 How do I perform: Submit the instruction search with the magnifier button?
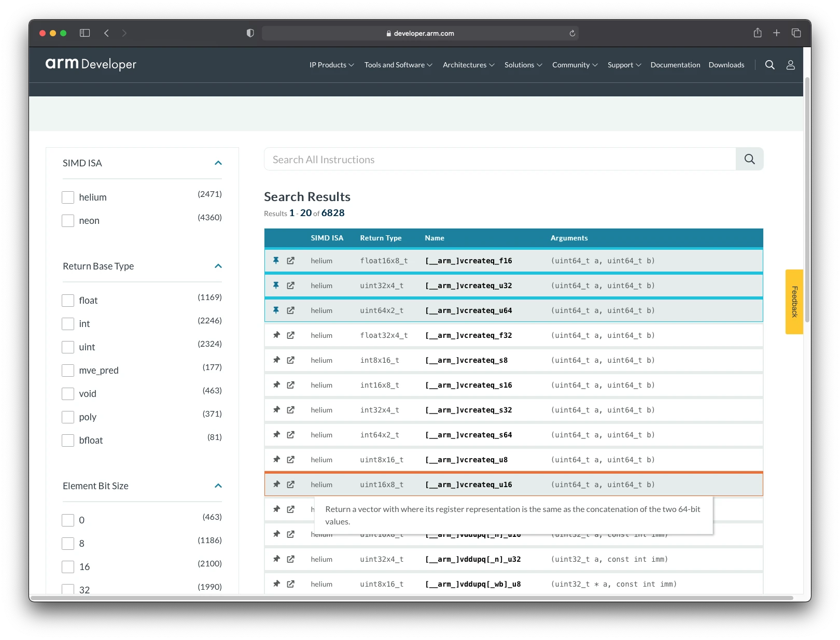750,159
